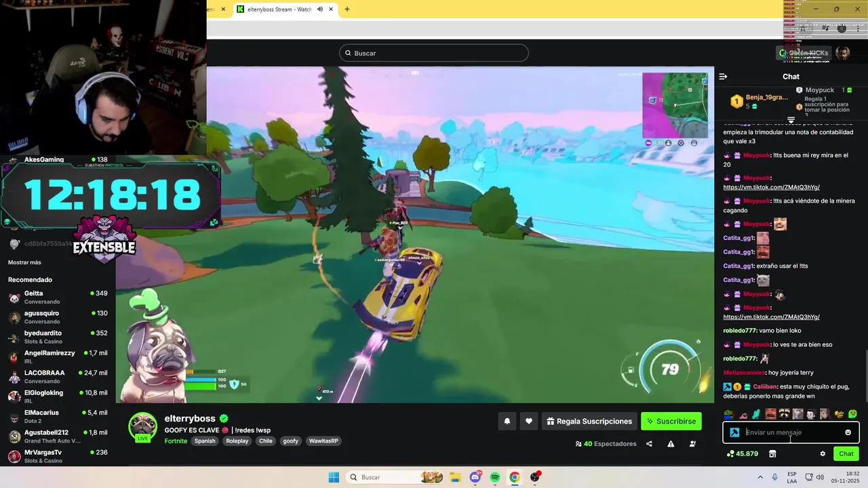
Task: Pick the green sick-face quick emote
Action: (852, 414)
